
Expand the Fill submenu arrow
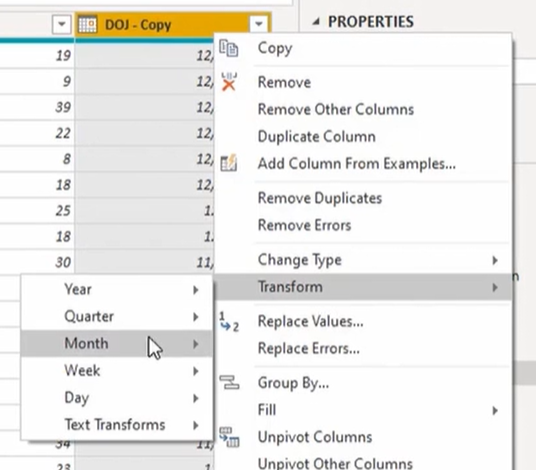click(x=495, y=410)
